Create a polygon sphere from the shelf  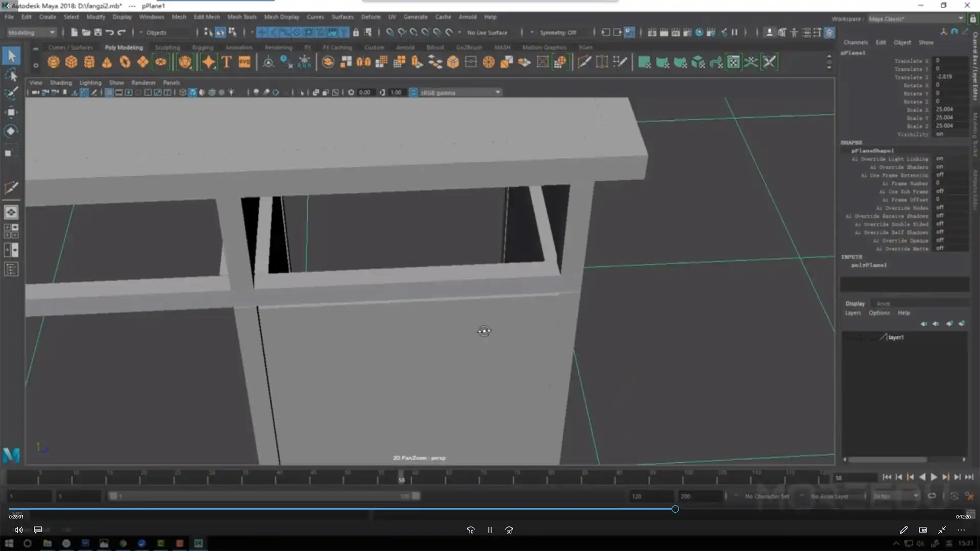tap(53, 62)
